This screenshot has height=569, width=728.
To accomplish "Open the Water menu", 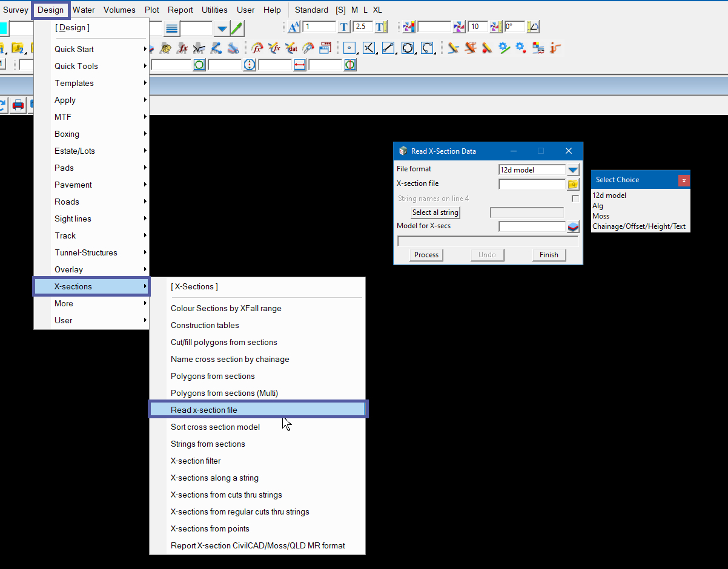I will (x=84, y=10).
